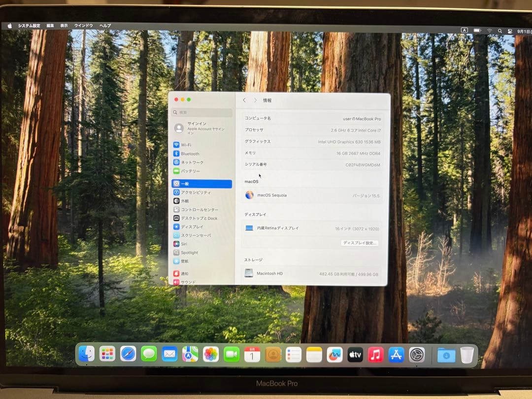Launch Safari from the Dock
This screenshot has width=532, height=399.
coord(128,354)
